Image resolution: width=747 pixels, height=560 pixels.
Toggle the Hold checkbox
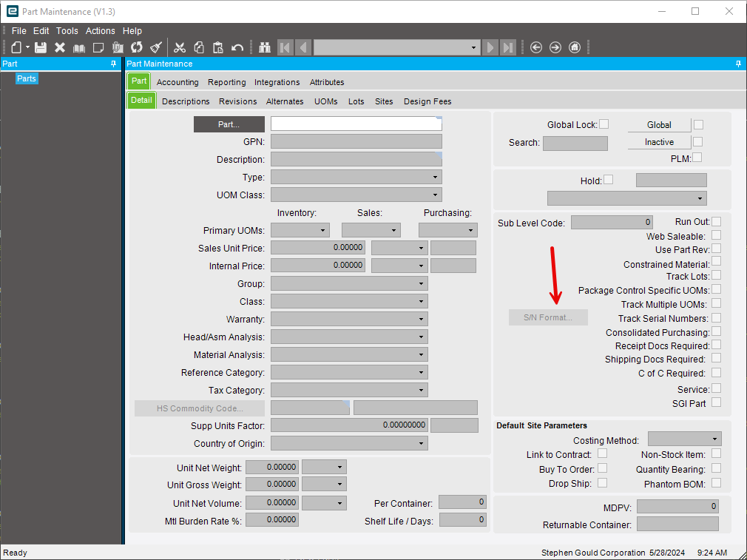click(609, 180)
